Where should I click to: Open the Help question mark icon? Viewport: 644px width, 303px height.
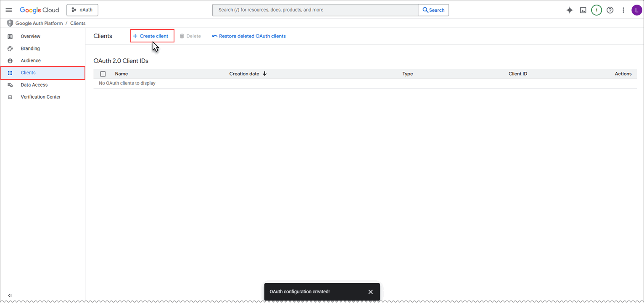tap(610, 10)
